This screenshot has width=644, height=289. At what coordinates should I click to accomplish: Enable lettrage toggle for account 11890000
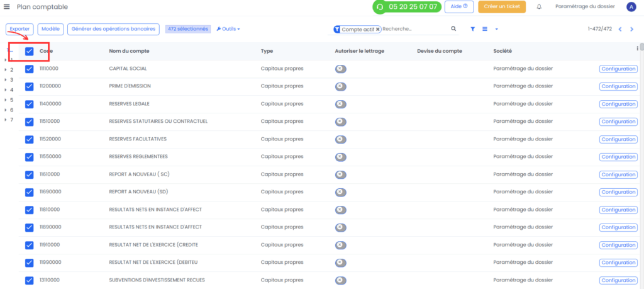tap(340, 227)
